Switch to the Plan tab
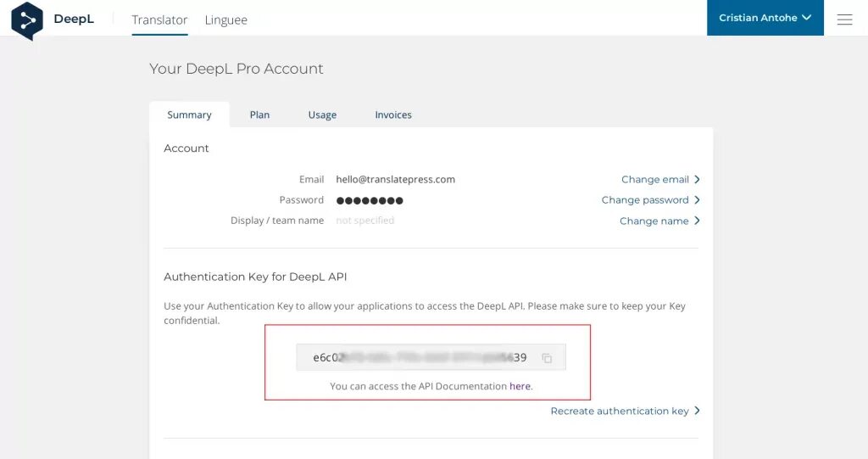 click(259, 115)
